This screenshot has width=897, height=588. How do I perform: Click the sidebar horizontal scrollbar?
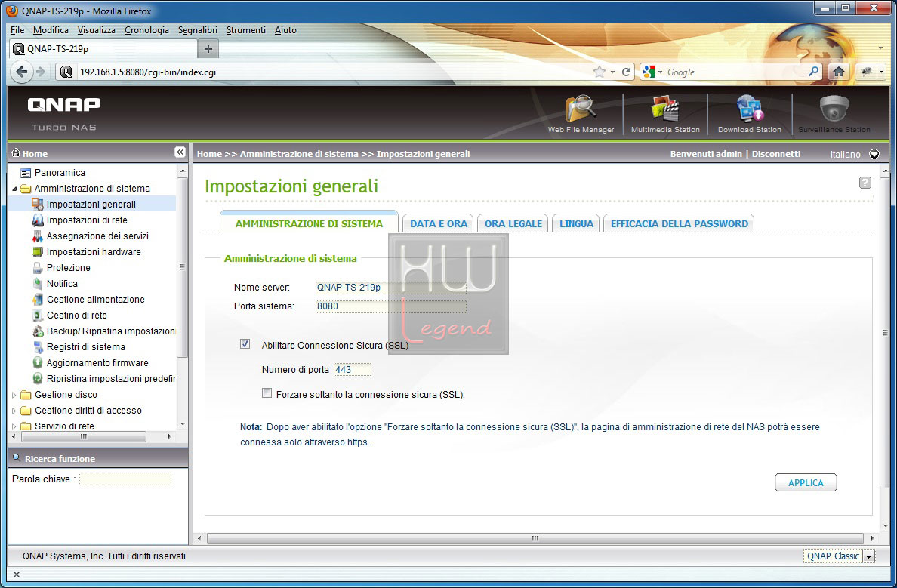84,436
